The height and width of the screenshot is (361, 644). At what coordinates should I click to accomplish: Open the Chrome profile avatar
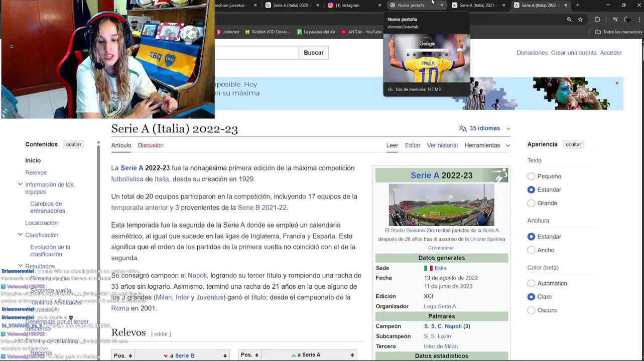click(627, 20)
